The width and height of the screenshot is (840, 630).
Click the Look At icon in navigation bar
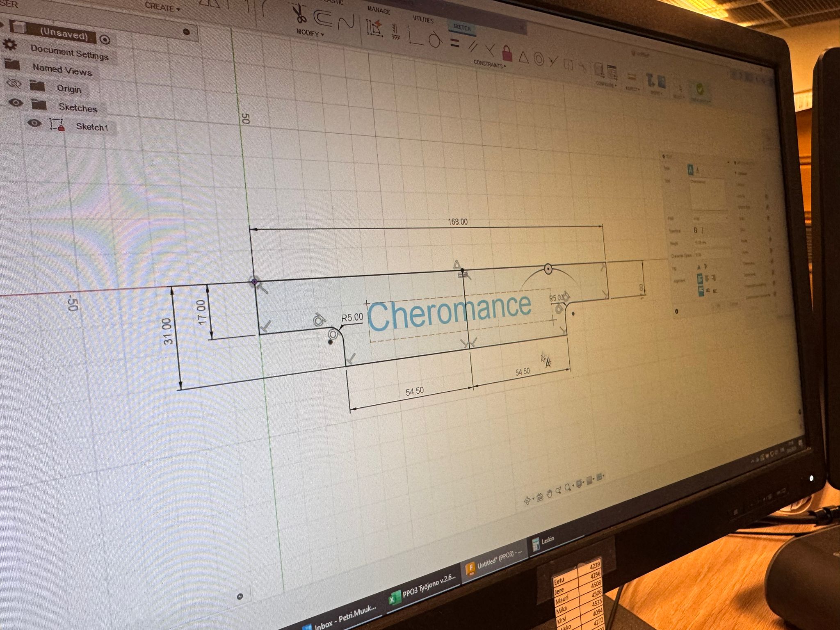coord(539,497)
